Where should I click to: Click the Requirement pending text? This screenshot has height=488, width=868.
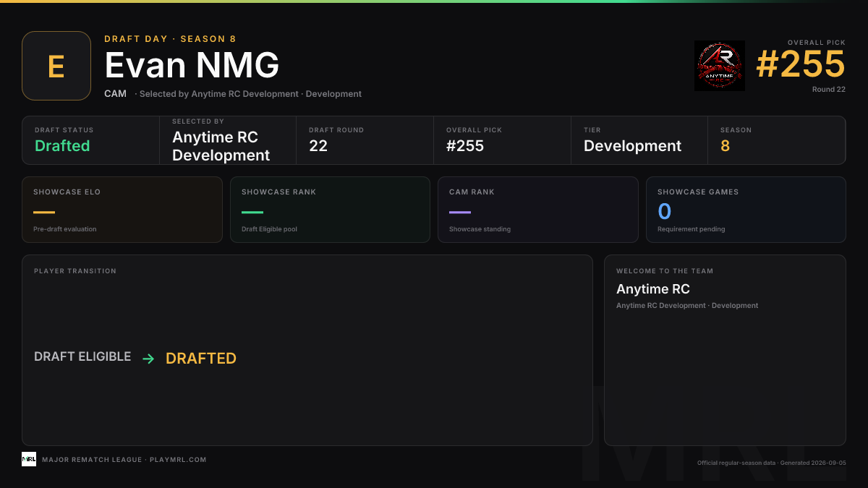pos(691,229)
